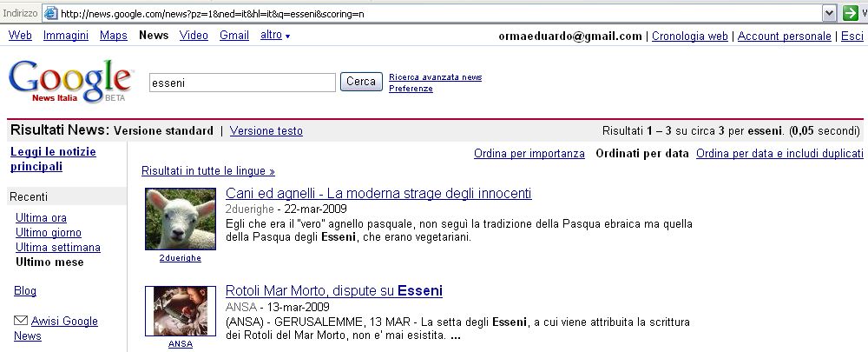
Task: Open the Web link in top navigation
Action: pos(21,36)
